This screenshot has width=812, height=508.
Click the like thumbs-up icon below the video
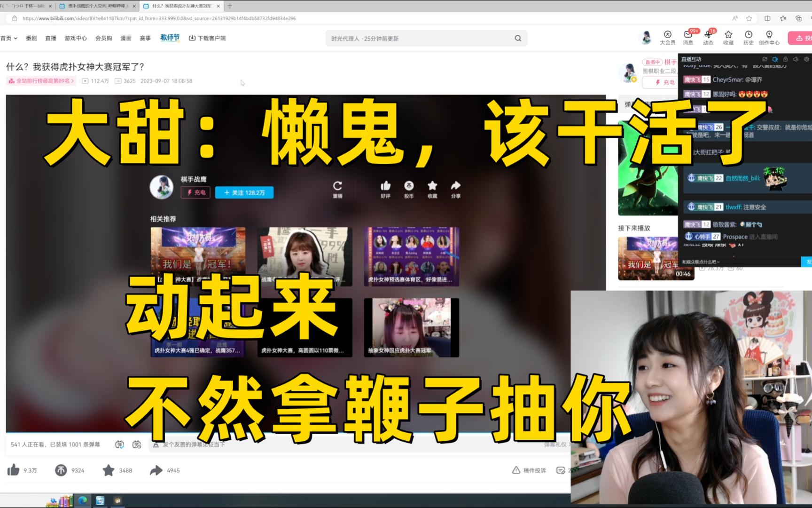(13, 470)
